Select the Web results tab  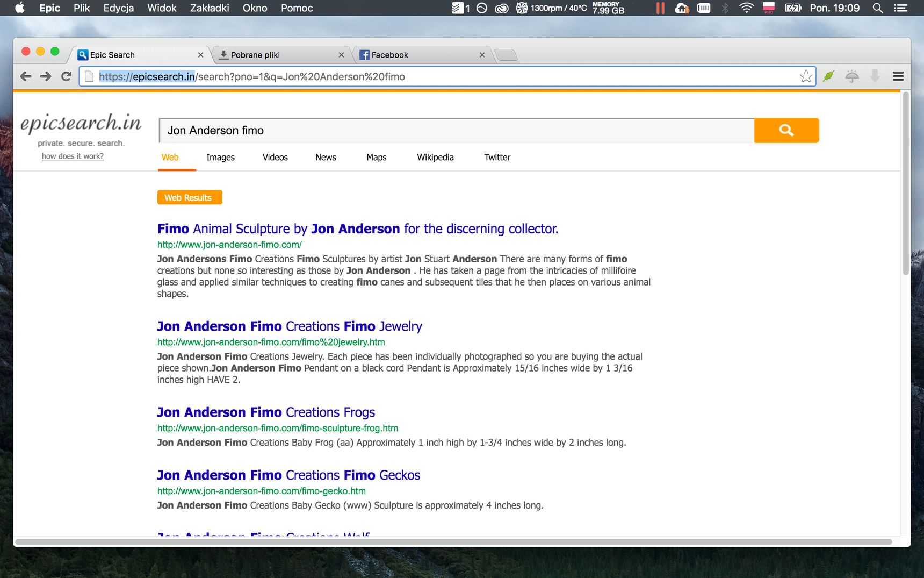click(170, 157)
